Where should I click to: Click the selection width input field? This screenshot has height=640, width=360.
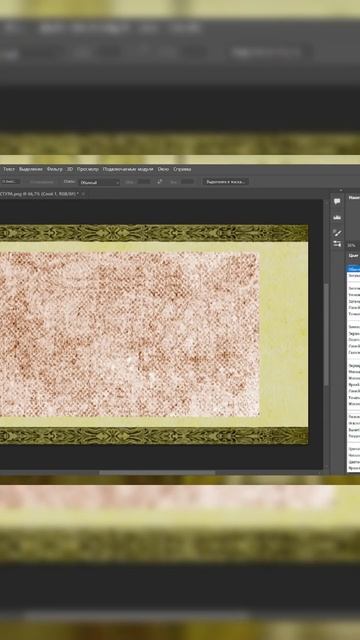tap(144, 182)
